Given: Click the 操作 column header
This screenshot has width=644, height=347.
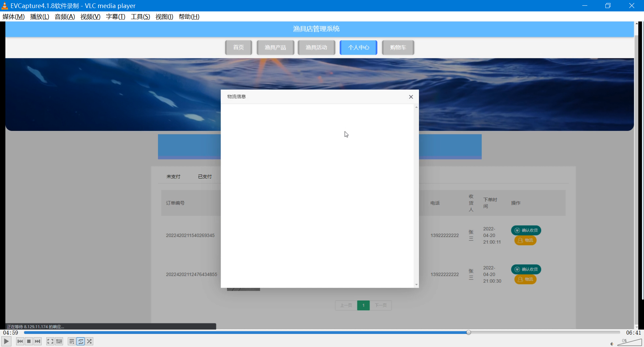Looking at the screenshot, I should (516, 203).
